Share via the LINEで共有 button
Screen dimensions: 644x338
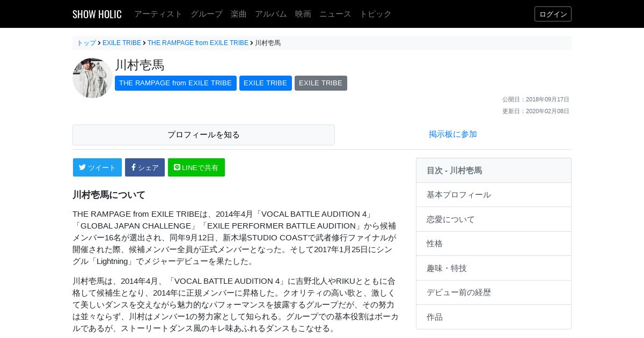point(196,167)
